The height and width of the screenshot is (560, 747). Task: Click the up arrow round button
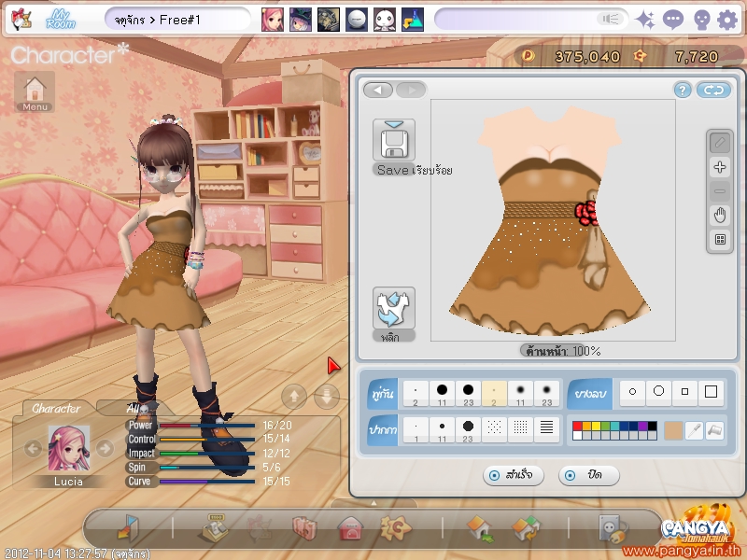click(294, 396)
